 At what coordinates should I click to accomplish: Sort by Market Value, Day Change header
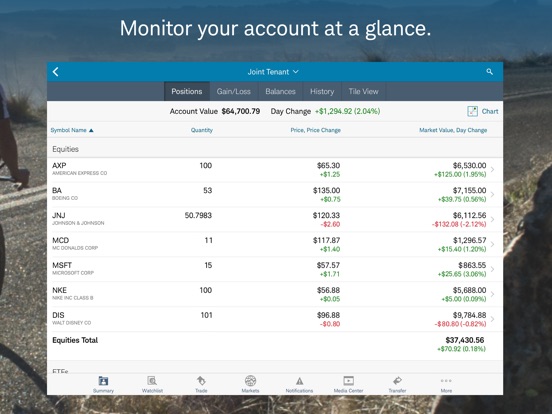pyautogui.click(x=453, y=130)
